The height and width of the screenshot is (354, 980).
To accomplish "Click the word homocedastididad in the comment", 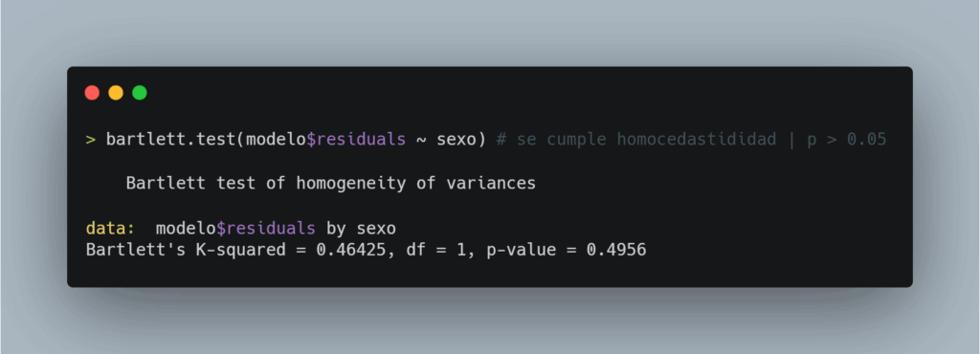I will pos(697,140).
